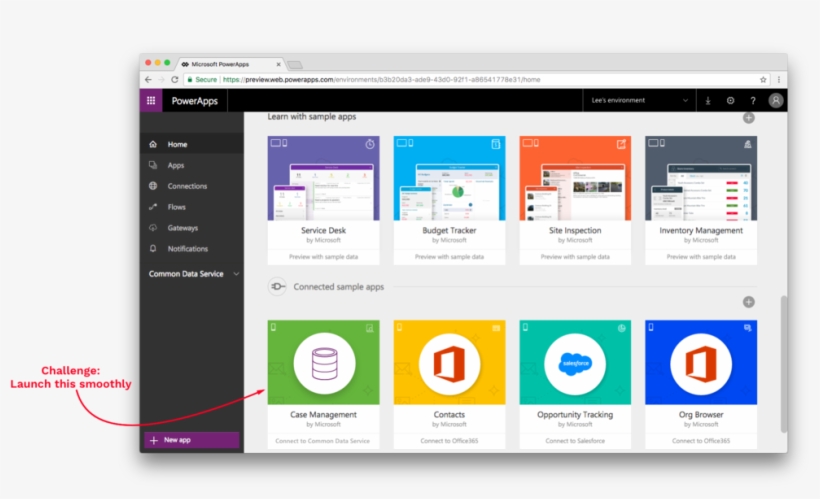The image size is (820, 499).
Task: Click the Gateways cloud icon
Action: (x=153, y=228)
